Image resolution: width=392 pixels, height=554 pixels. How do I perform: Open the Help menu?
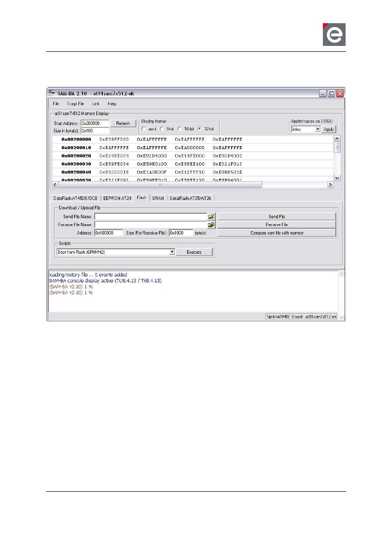tap(112, 104)
